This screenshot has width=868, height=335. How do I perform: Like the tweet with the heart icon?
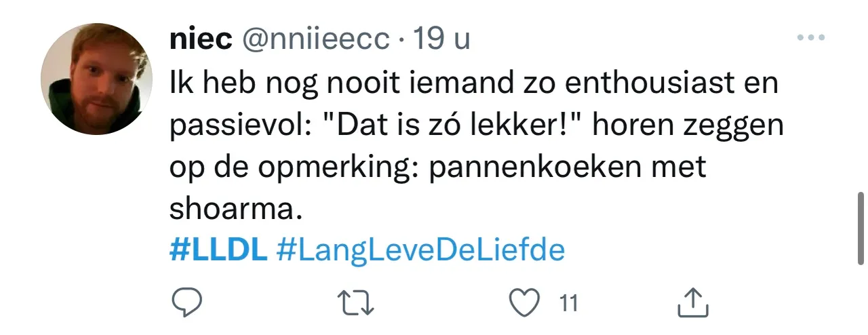coord(524,302)
